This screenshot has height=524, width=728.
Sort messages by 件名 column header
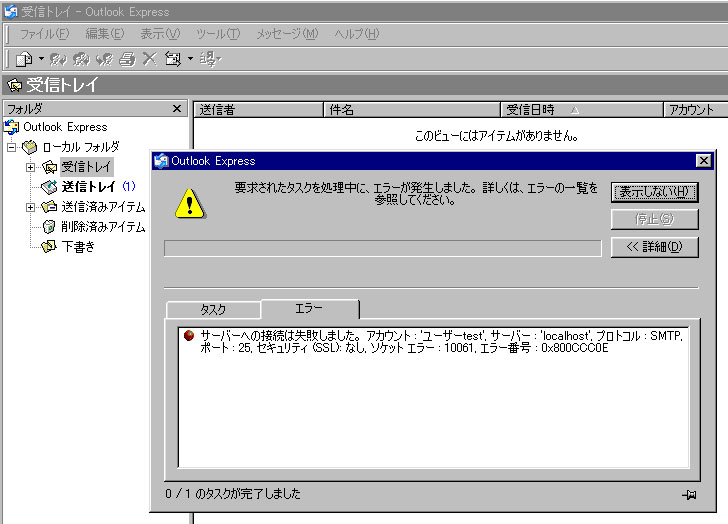[411, 110]
